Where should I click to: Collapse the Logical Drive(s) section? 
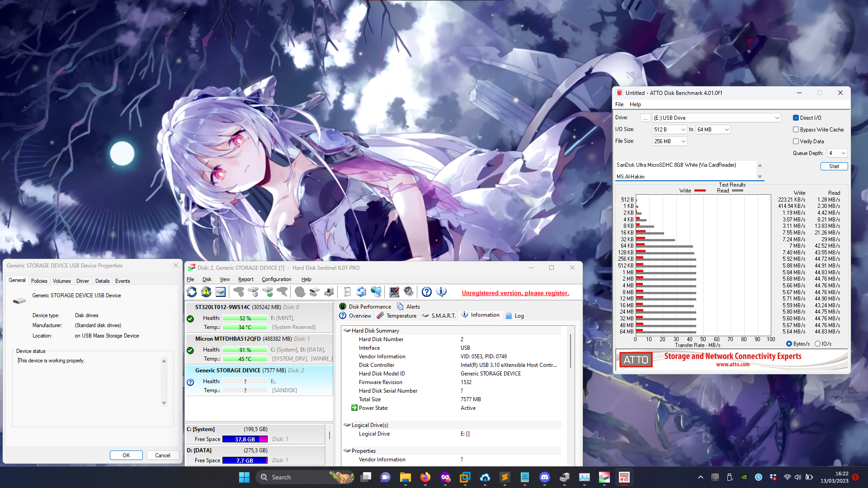(347, 425)
